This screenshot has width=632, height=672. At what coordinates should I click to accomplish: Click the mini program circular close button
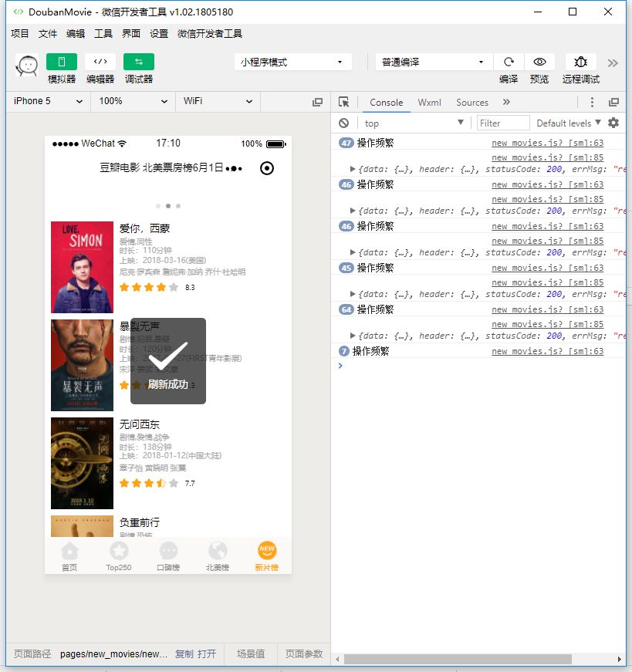[267, 168]
